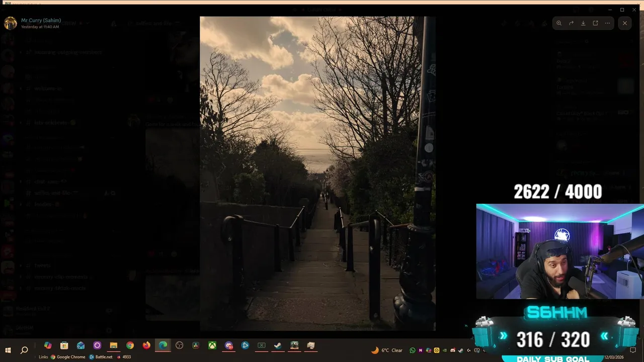The width and height of the screenshot is (644, 362).
Task: Open OBS Studio from the taskbar
Action: (179, 345)
